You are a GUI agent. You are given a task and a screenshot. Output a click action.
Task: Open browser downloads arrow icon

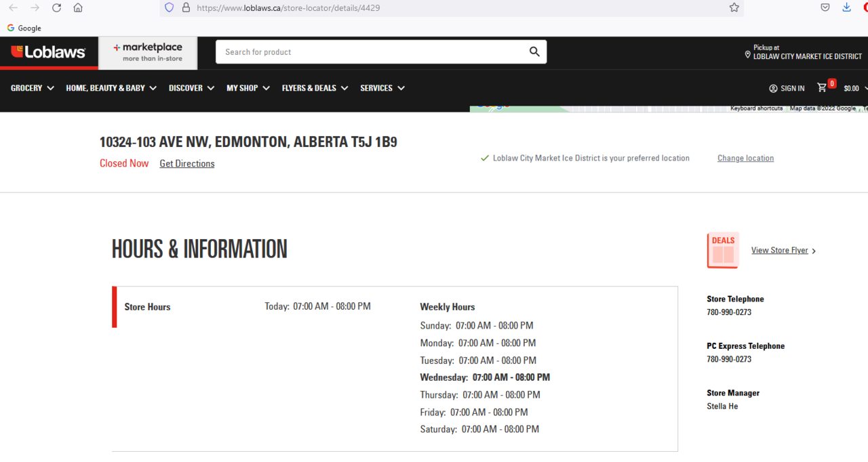[x=846, y=7]
